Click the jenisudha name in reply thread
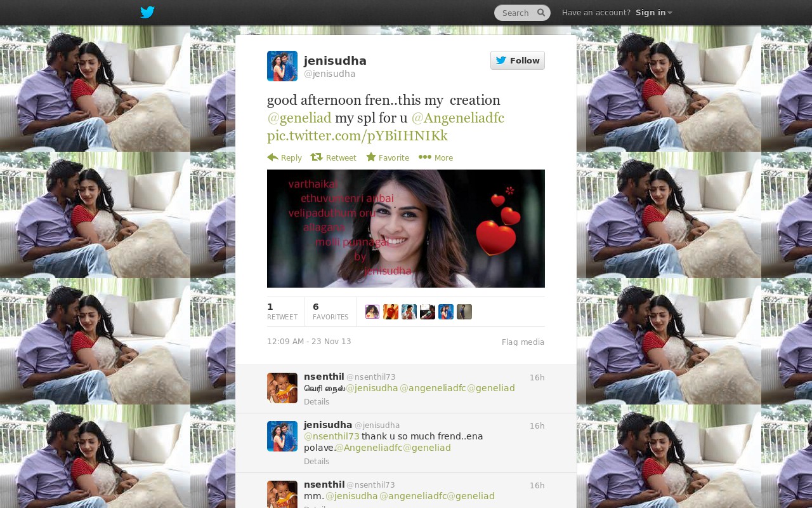 coord(328,425)
